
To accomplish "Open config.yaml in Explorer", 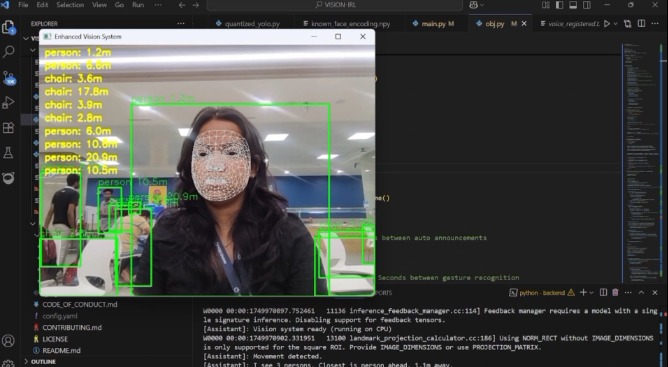I will coord(60,316).
